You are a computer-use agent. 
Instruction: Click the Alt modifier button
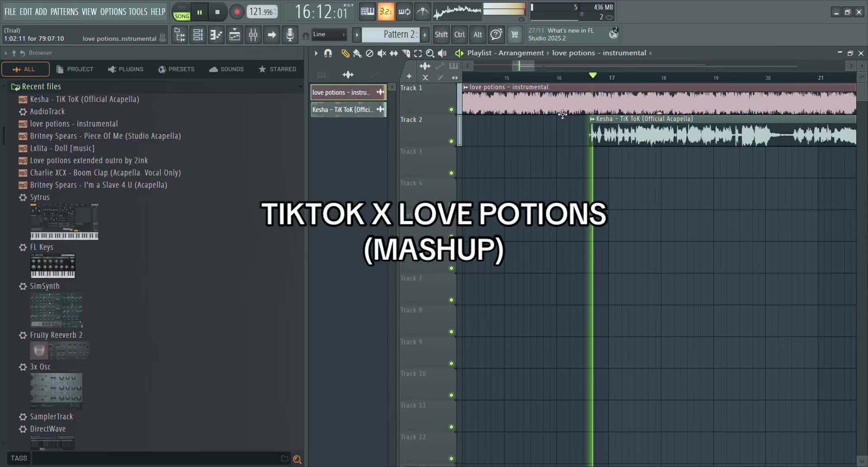pos(477,34)
